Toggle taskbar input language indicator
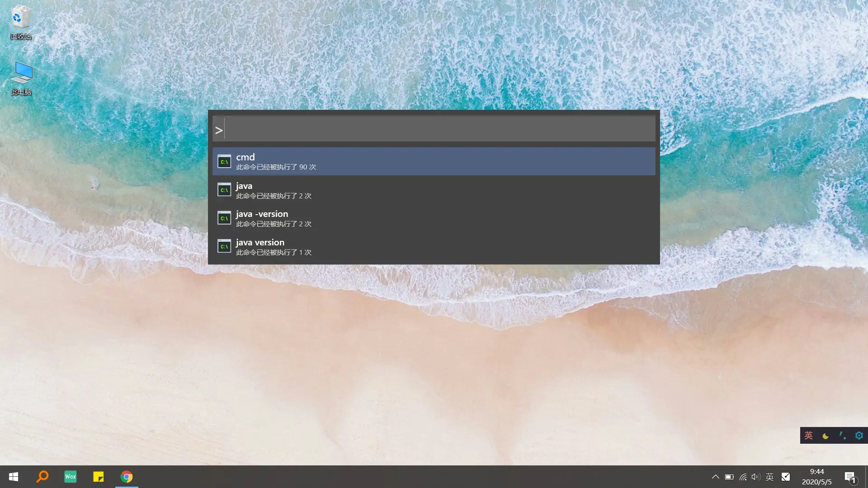Screen dimensions: 868x488 click(x=770, y=477)
